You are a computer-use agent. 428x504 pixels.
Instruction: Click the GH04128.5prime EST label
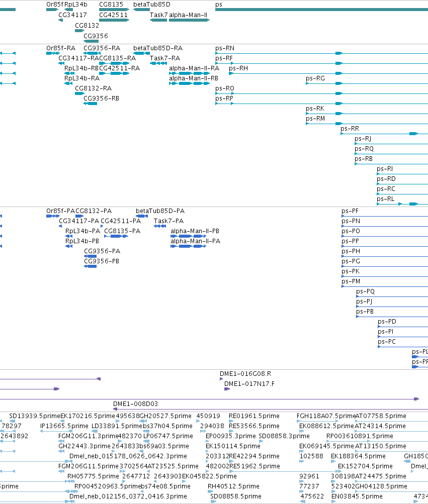coord(381,486)
